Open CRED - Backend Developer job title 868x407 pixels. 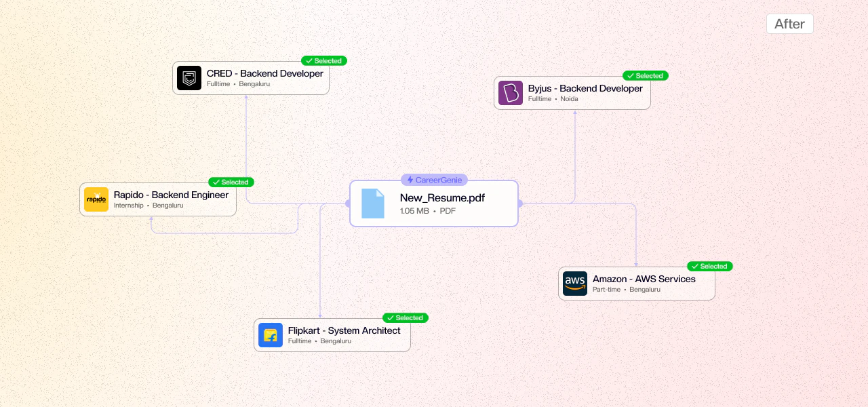(264, 73)
